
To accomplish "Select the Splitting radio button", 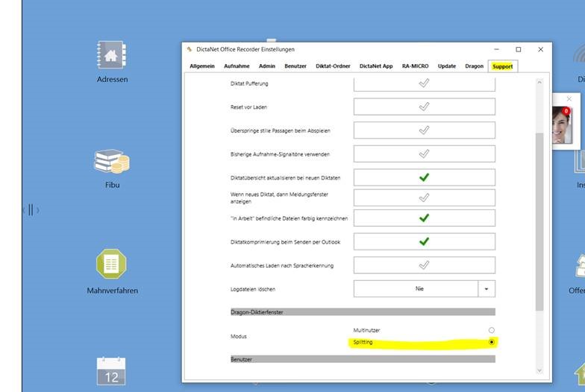I will 491,342.
